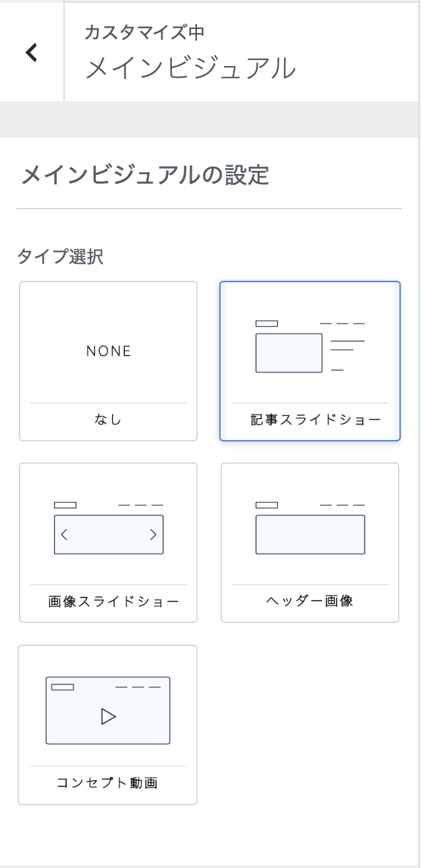Click the gray divider bar below the header
421x868 pixels.
click(209, 119)
